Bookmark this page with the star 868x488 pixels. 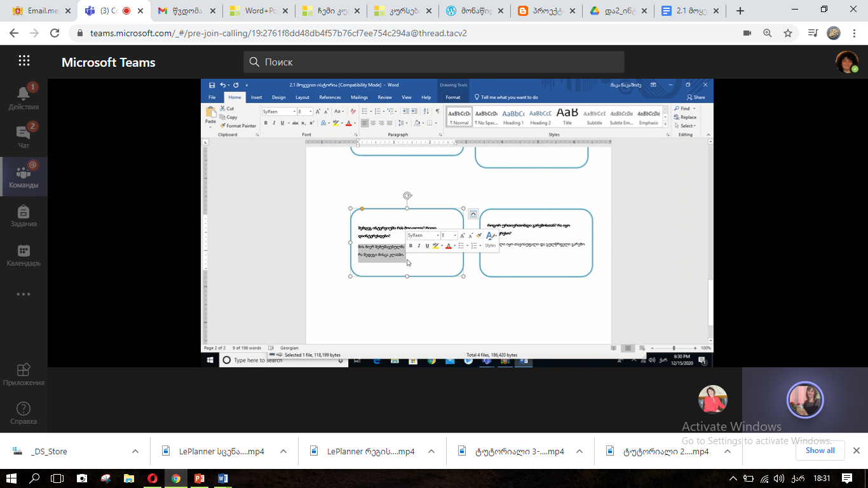tap(788, 33)
